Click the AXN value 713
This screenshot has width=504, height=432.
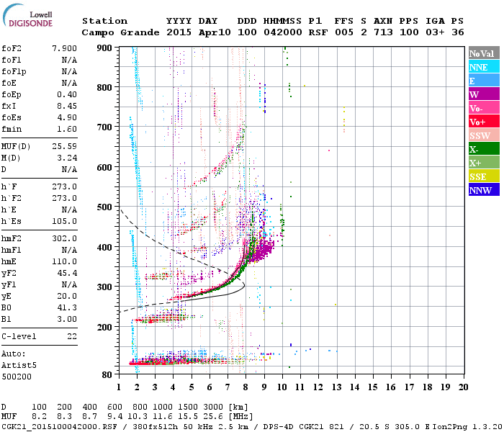(383, 32)
